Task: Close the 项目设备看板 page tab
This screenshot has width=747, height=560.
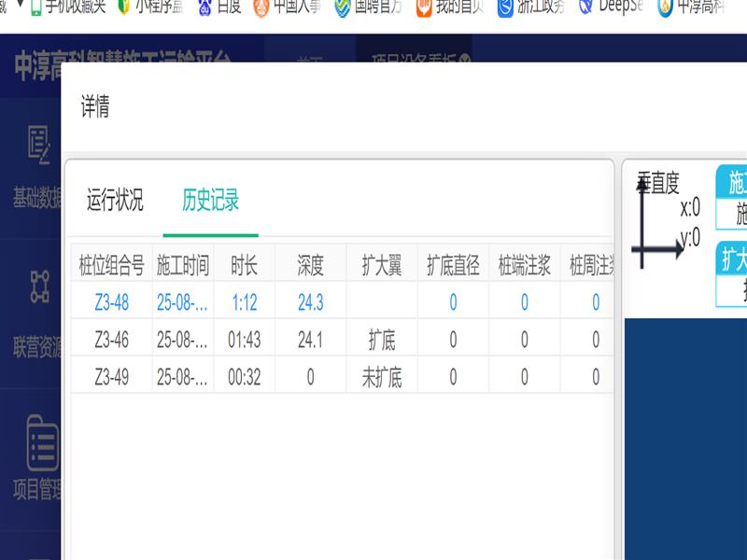Action: [465, 58]
